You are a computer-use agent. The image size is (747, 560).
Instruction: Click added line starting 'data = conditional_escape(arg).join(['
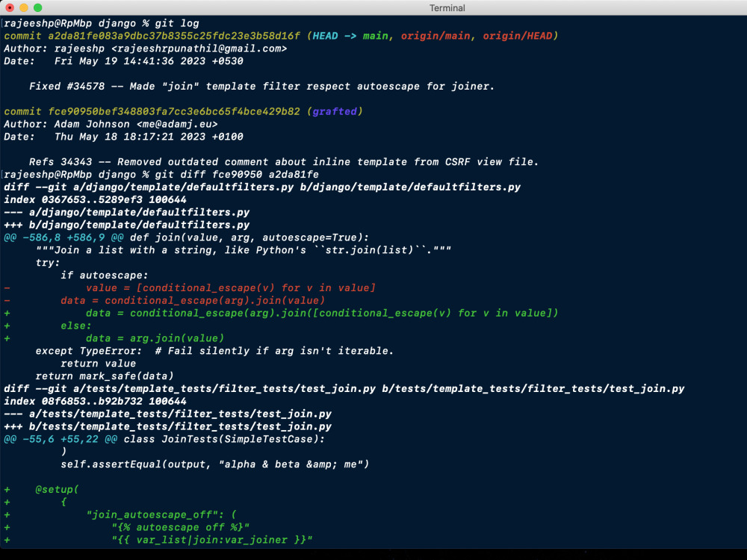pyautogui.click(x=321, y=313)
